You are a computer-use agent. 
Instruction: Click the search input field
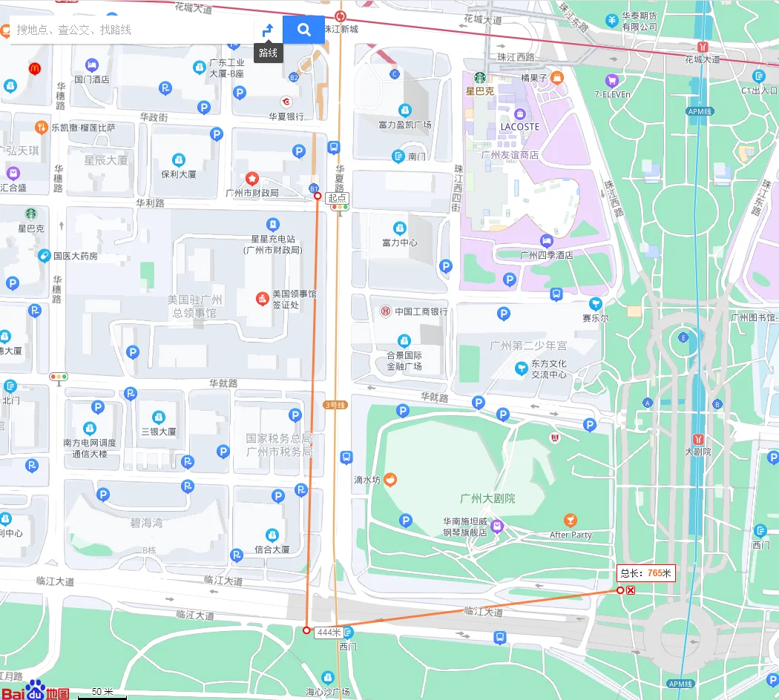[126, 30]
